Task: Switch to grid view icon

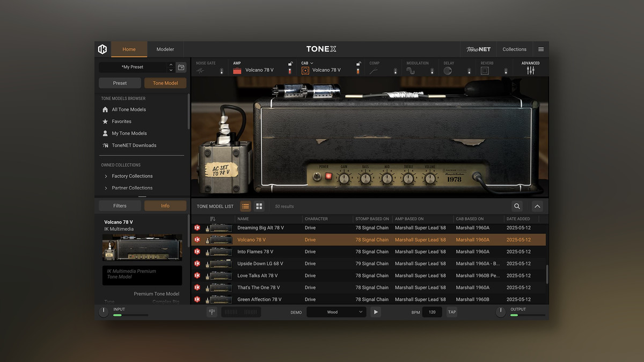Action: pyautogui.click(x=259, y=206)
